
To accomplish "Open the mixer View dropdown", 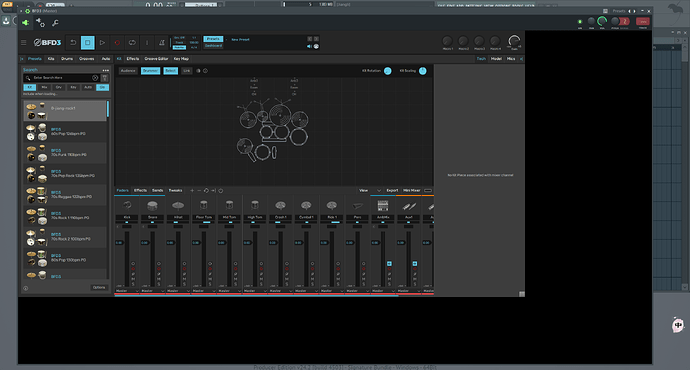I will click(370, 190).
